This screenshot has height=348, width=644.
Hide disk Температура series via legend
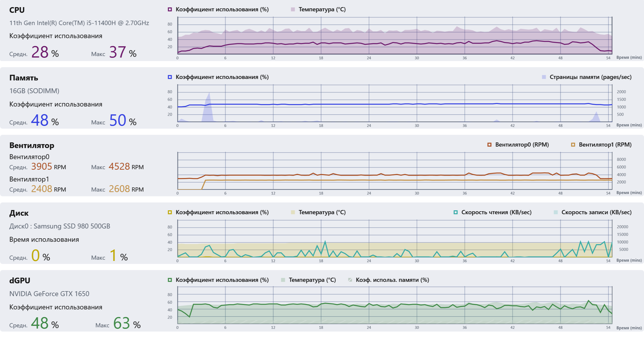[x=293, y=212]
